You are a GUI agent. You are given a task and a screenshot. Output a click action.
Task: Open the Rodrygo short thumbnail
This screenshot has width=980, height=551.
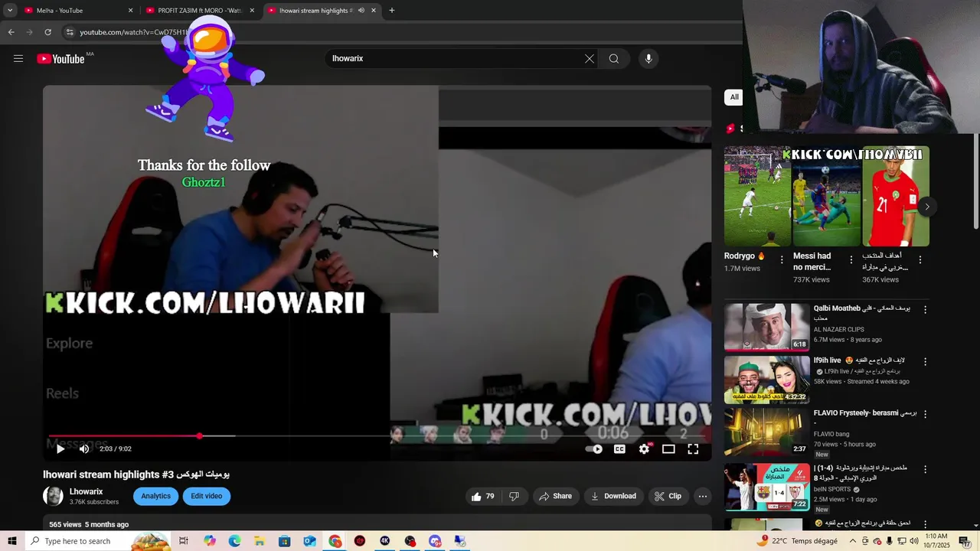click(757, 197)
